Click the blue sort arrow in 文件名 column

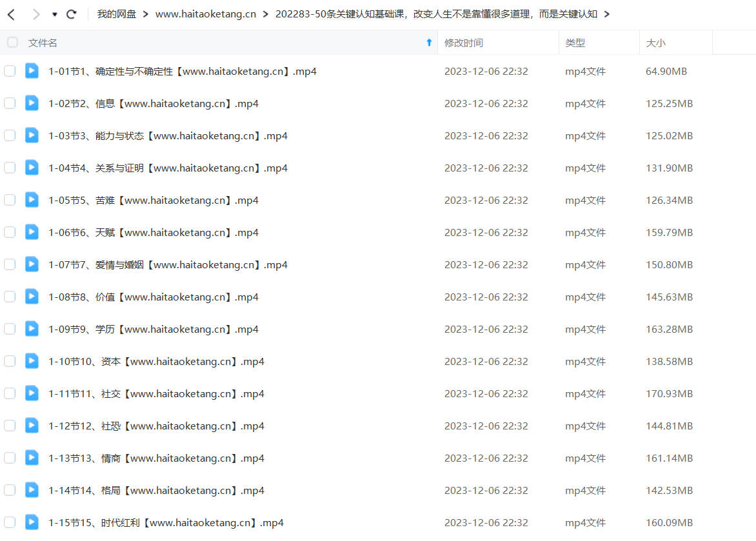coord(429,43)
